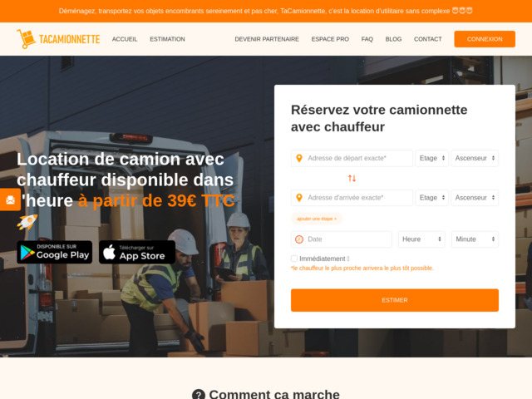Image resolution: width=532 pixels, height=399 pixels.
Task: Open DEVENIR PARTENAIRE in navigation
Action: coord(267,39)
